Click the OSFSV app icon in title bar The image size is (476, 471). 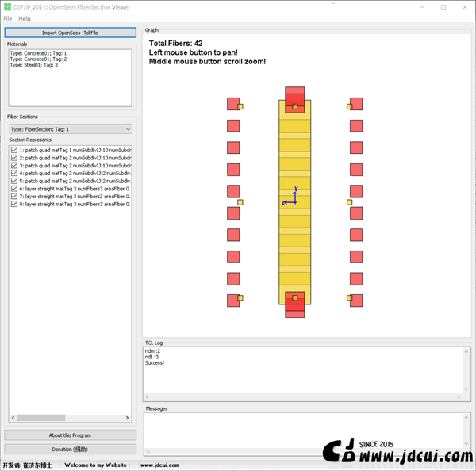click(7, 7)
